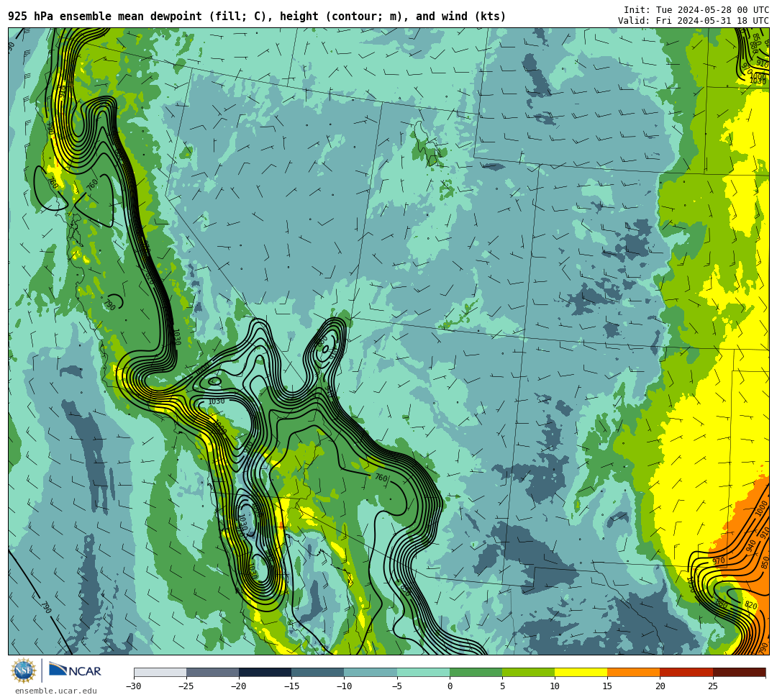Click the NSF logo

coord(24,671)
